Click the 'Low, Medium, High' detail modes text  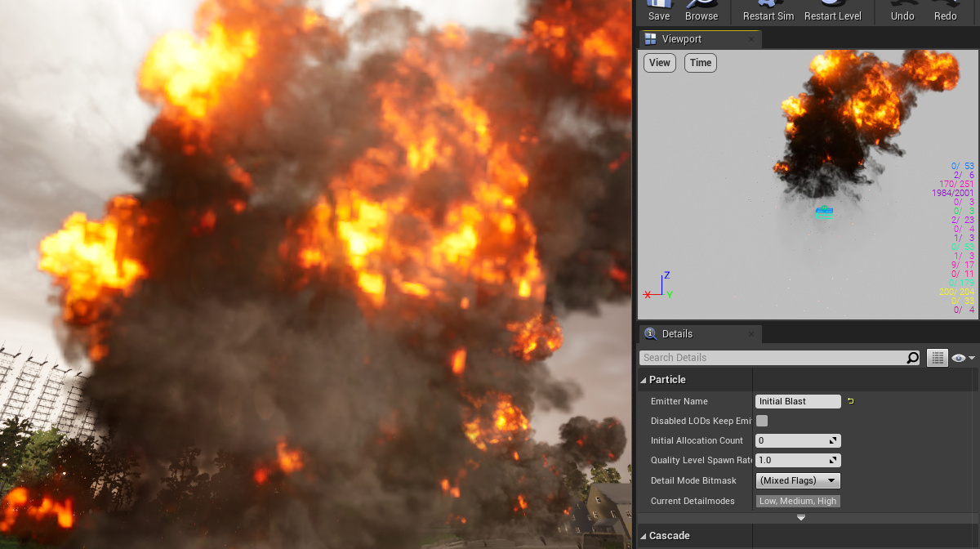pyautogui.click(x=798, y=501)
